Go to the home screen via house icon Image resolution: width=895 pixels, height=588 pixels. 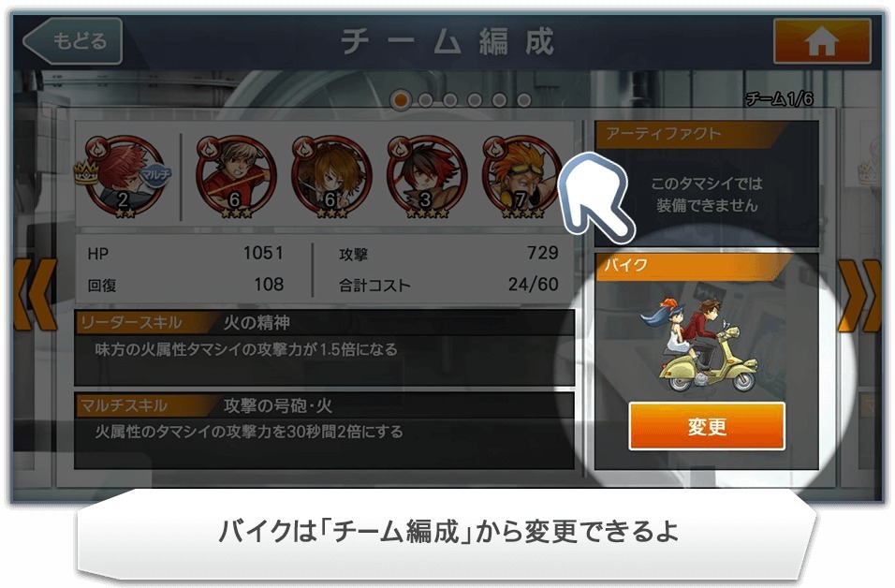822,41
